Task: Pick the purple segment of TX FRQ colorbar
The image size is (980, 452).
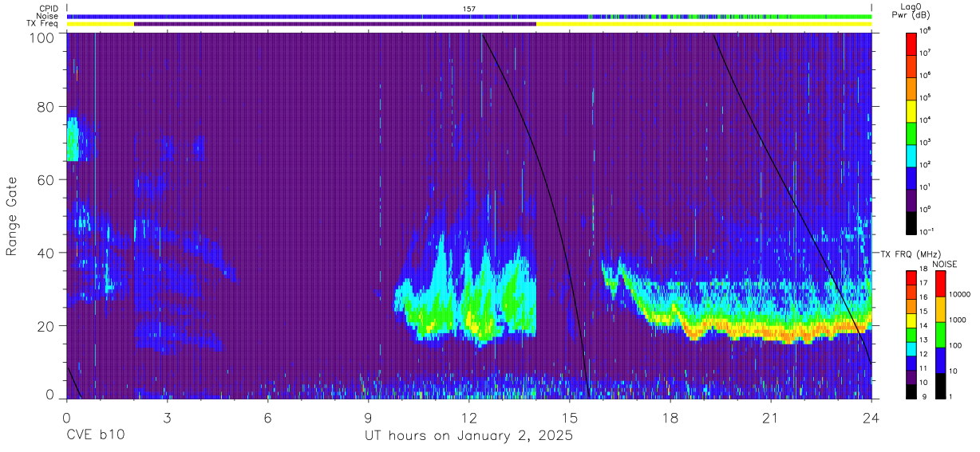Action: [x=911, y=377]
